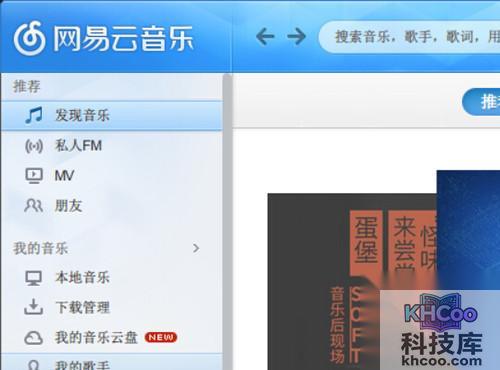This screenshot has width=500, height=370.
Task: Click the search box 搜索音乐，歌手，歌词
Action: (x=410, y=37)
